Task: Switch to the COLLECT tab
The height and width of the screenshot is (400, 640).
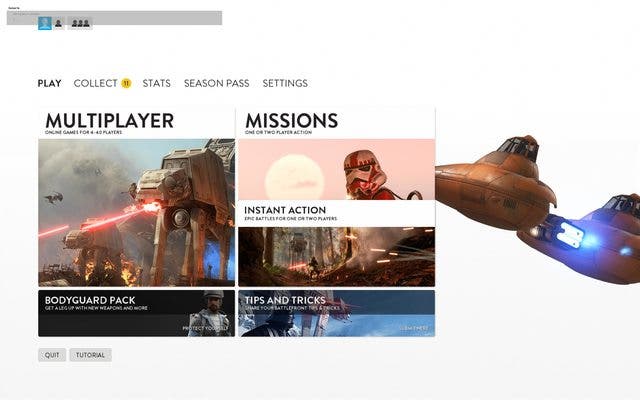Action: tap(96, 83)
